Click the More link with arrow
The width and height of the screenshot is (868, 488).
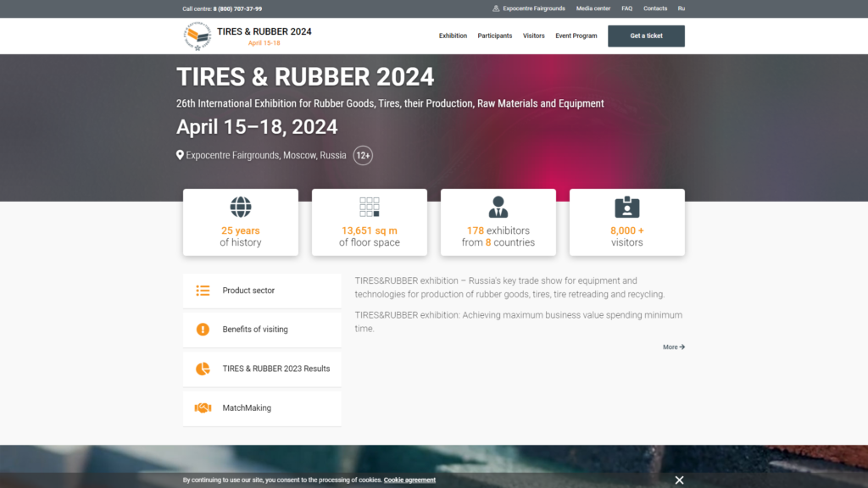point(674,347)
